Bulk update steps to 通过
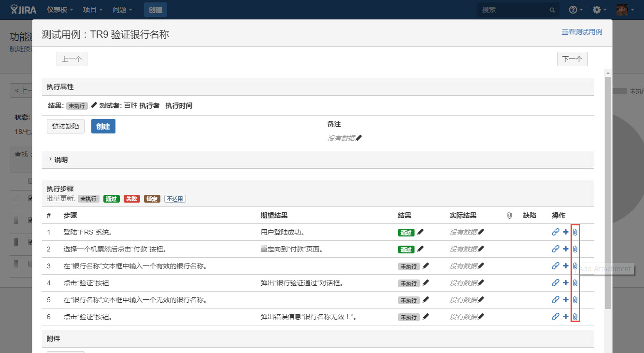The image size is (644, 353). pos(112,199)
